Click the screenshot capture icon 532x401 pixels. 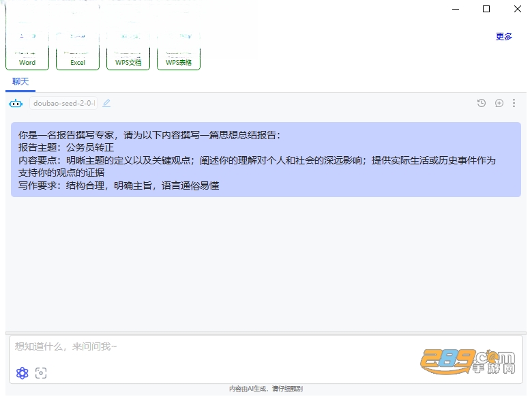(x=41, y=373)
